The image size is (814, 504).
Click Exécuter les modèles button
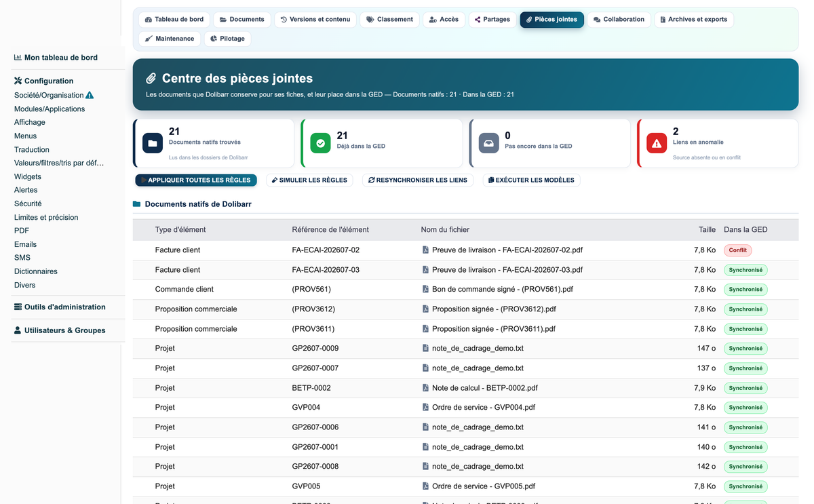coord(531,180)
